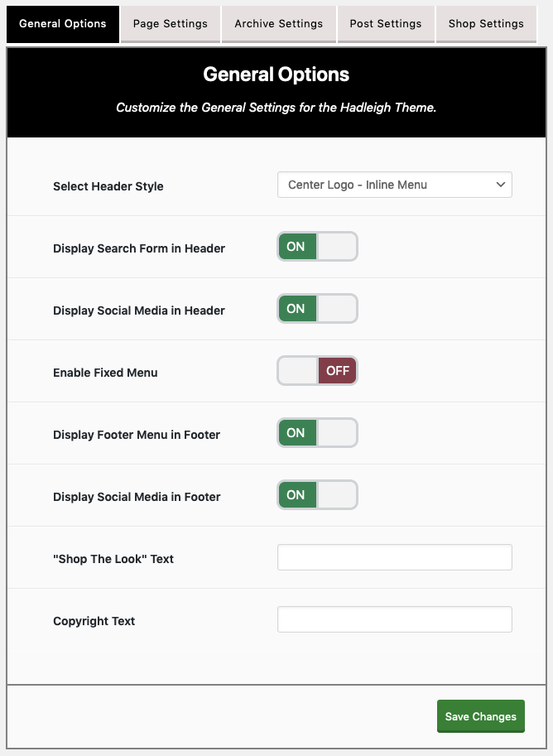Enable the Fixed Menu switch
This screenshot has width=553, height=756.
point(317,371)
